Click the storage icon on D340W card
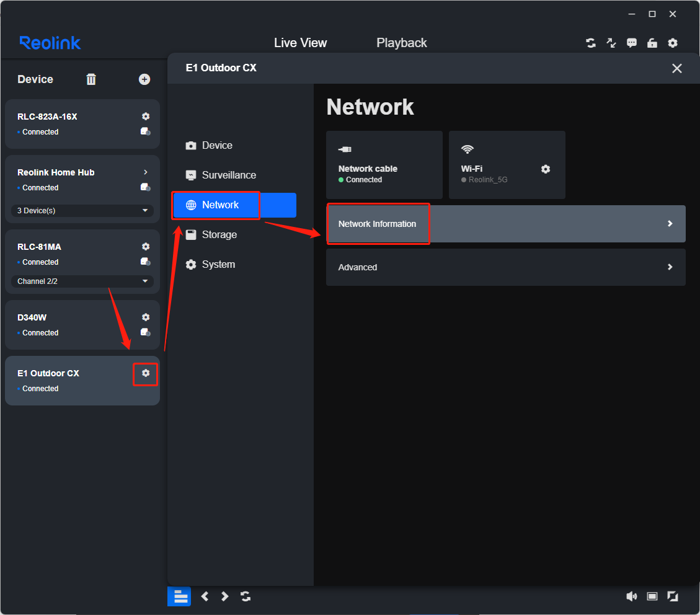This screenshot has width=700, height=615. (146, 332)
